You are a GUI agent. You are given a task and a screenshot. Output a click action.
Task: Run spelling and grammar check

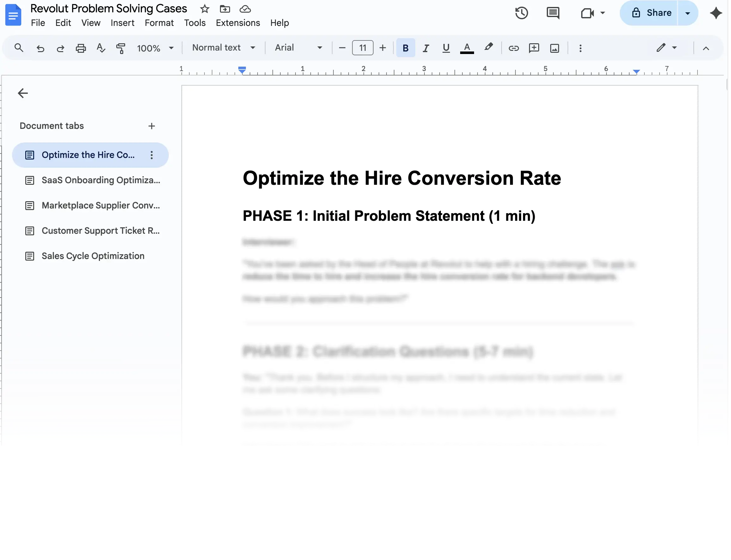101,48
